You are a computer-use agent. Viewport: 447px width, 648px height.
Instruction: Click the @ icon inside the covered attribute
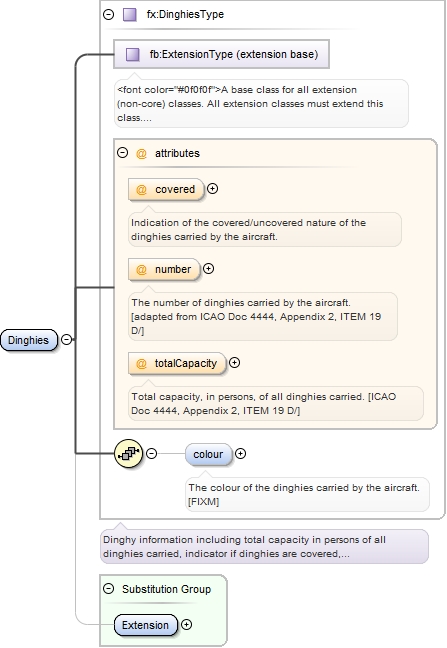point(141,189)
